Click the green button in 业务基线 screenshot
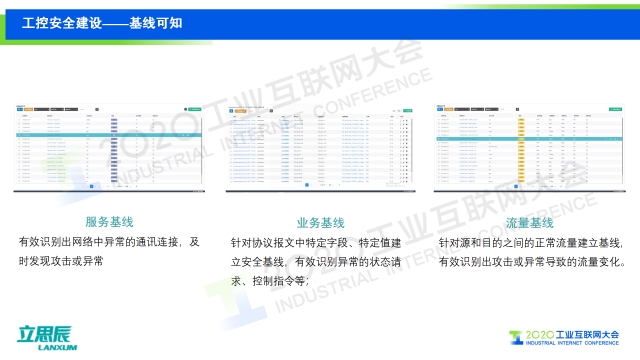 click(408, 111)
